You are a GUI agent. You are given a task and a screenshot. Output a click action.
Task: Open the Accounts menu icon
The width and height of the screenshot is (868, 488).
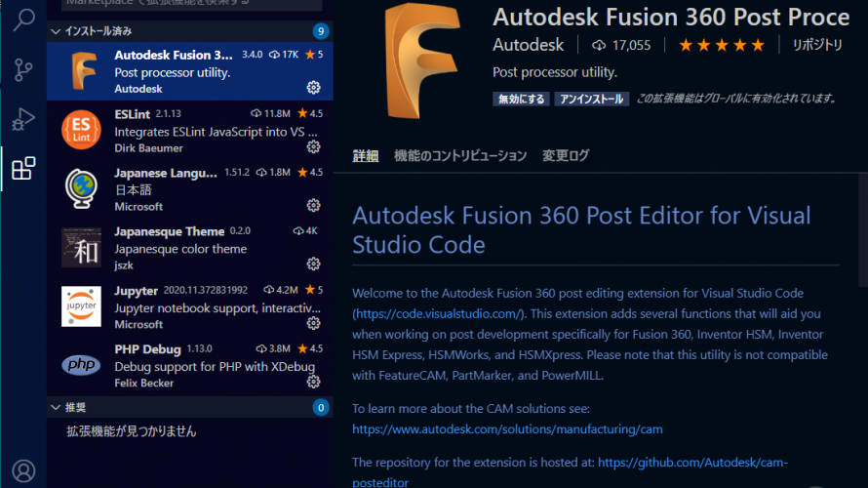[x=23, y=470]
